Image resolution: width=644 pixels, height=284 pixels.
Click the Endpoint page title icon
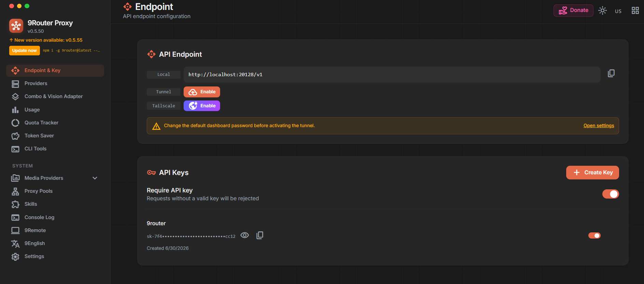point(128,7)
